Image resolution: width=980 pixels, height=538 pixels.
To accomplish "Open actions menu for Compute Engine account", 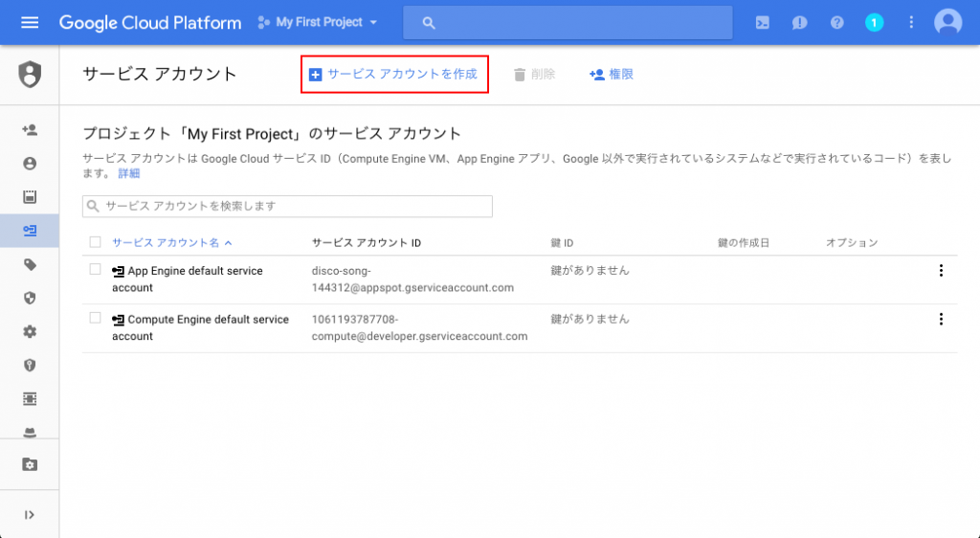I will [x=941, y=320].
